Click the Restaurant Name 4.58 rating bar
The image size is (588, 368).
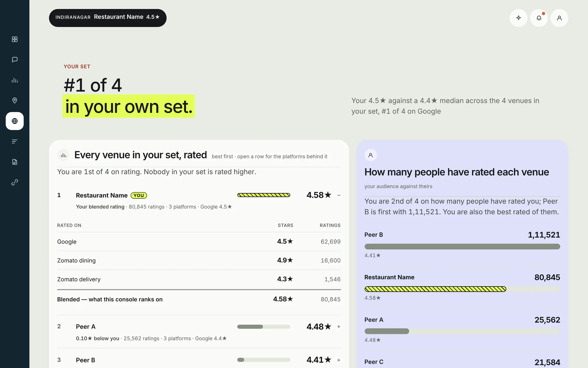click(x=264, y=195)
